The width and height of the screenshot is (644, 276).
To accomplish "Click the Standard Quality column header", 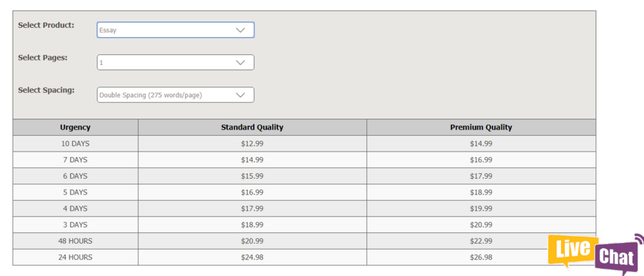I will click(x=252, y=127).
